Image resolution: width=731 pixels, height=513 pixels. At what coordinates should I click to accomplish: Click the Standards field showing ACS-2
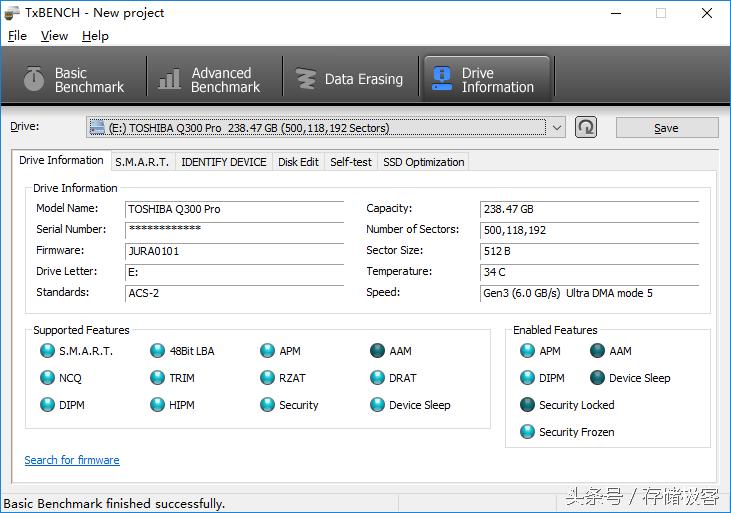point(234,293)
